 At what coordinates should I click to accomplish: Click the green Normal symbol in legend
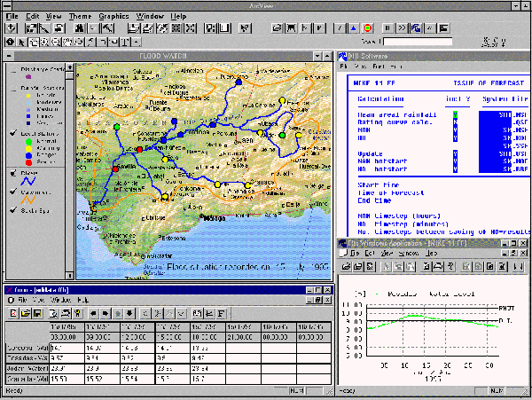tap(27, 139)
